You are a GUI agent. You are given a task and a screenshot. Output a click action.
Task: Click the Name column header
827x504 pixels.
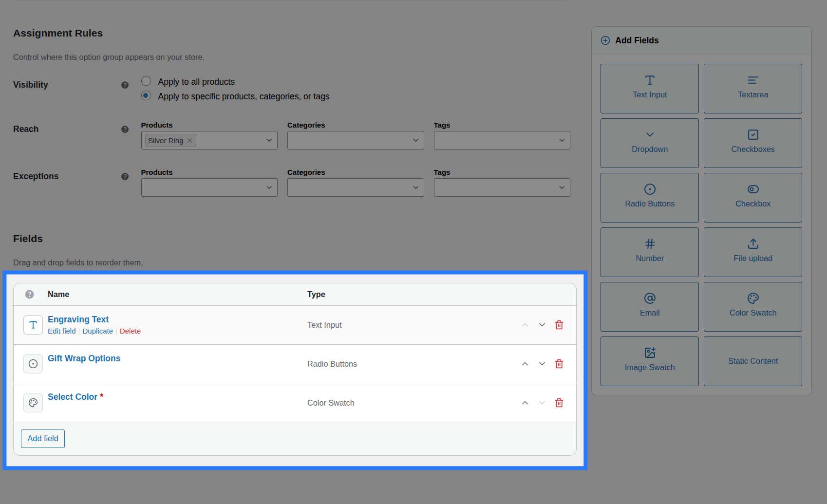pos(58,294)
